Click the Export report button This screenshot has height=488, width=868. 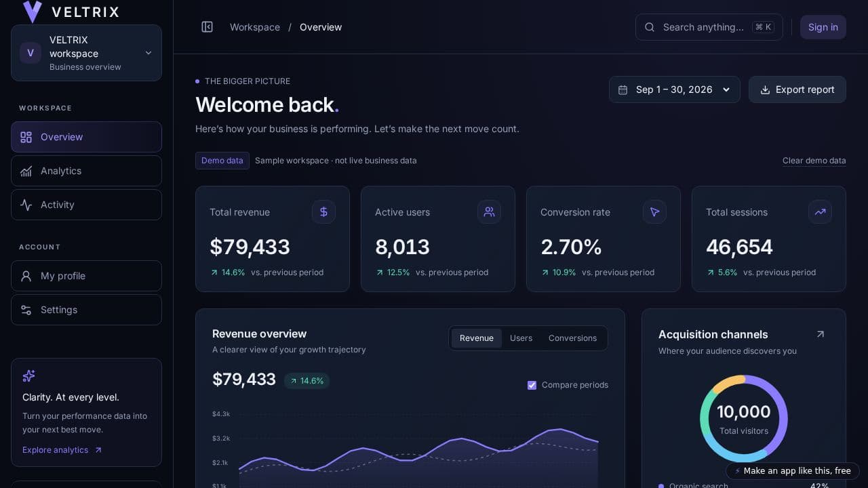coord(797,89)
